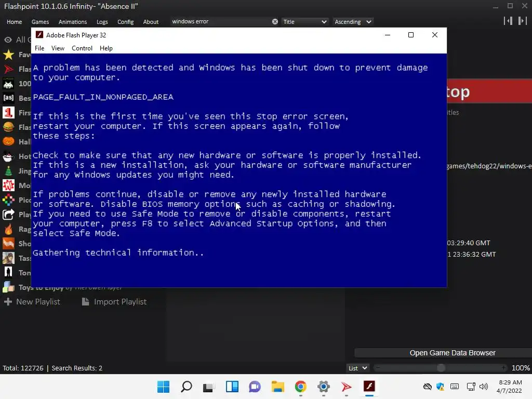Viewport: 532px width, 399px height.
Task: Expand the List layout dropdown
Action: (x=357, y=368)
